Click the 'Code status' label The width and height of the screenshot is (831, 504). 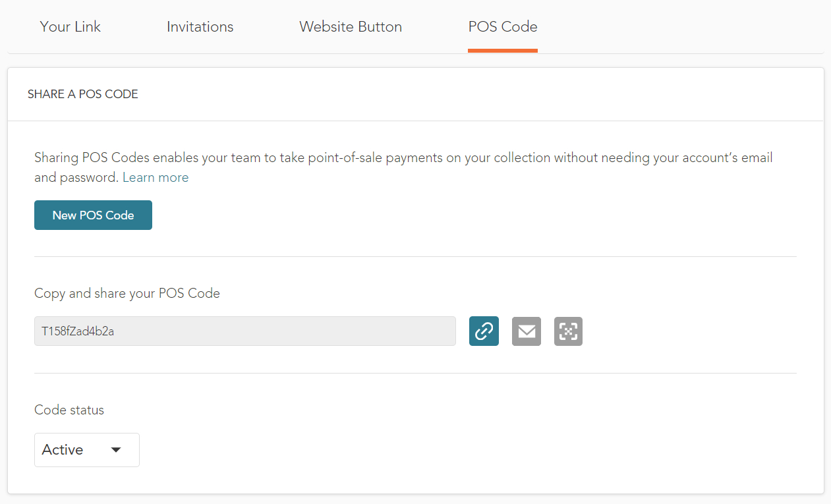coord(69,410)
